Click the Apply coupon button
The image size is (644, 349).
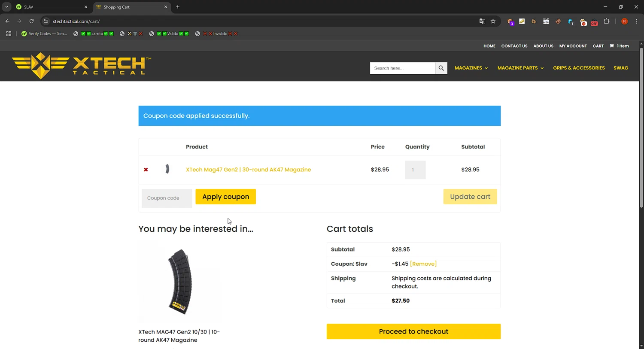tap(225, 197)
